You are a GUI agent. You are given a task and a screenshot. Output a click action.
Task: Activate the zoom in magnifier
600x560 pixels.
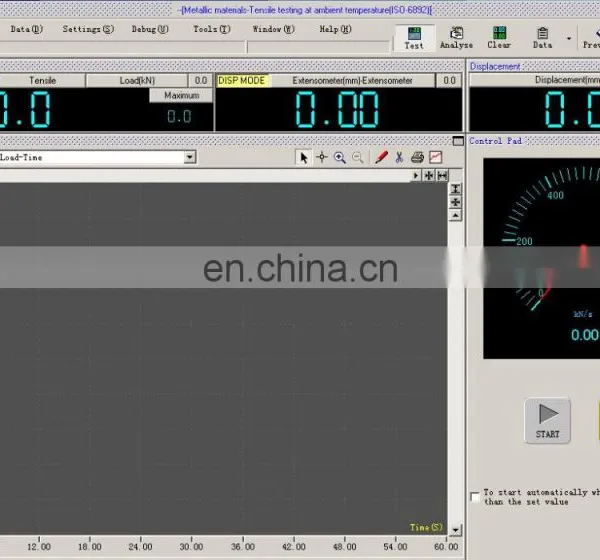(340, 157)
